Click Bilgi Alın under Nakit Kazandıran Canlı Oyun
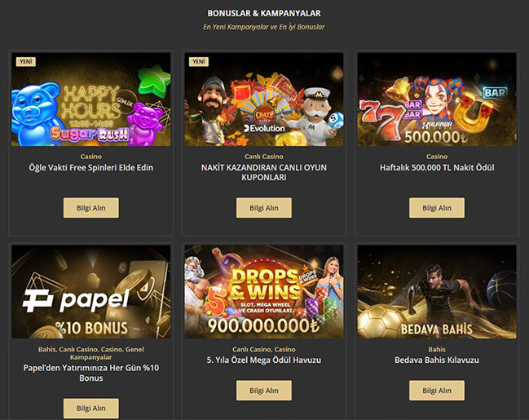 pos(264,208)
